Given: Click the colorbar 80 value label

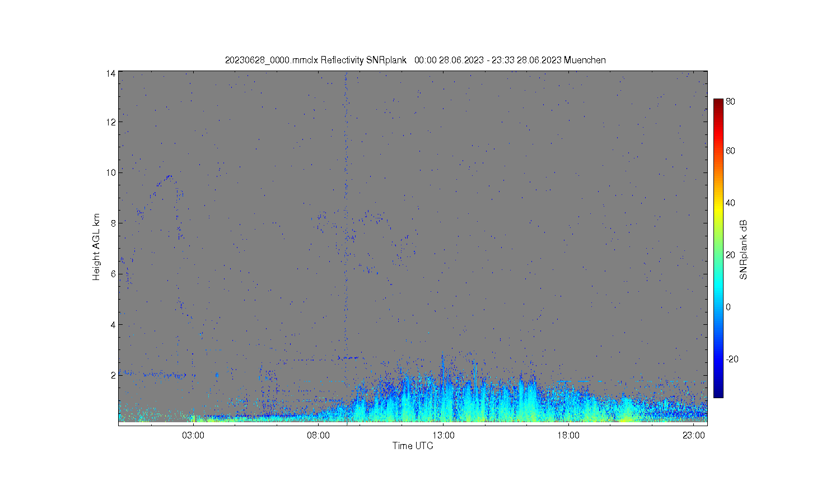Looking at the screenshot, I should [x=730, y=102].
